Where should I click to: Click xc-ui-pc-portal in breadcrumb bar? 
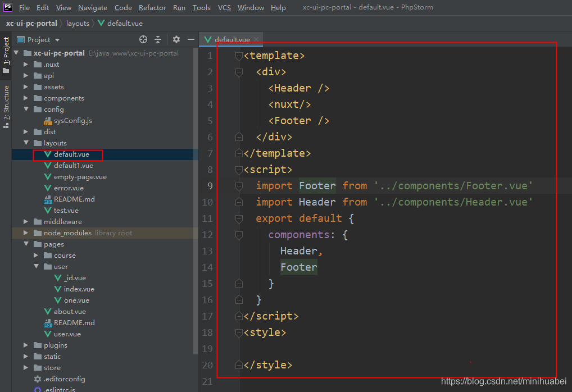[x=31, y=24]
